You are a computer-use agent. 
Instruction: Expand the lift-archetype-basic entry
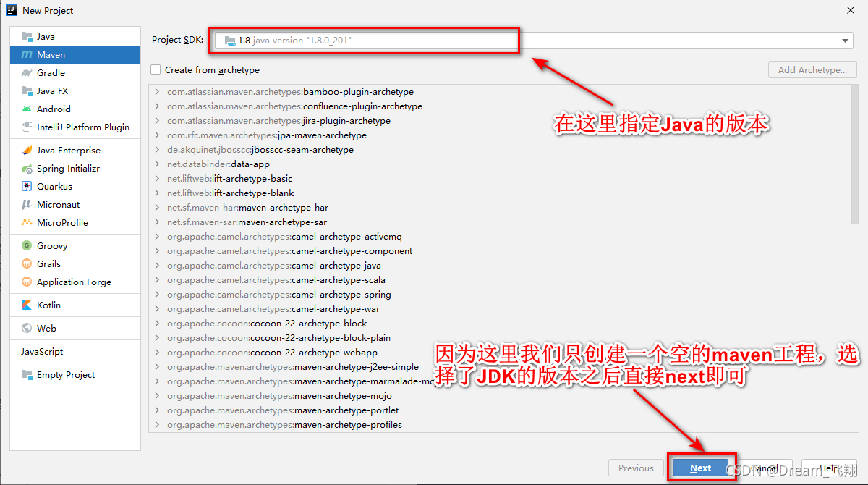click(157, 179)
